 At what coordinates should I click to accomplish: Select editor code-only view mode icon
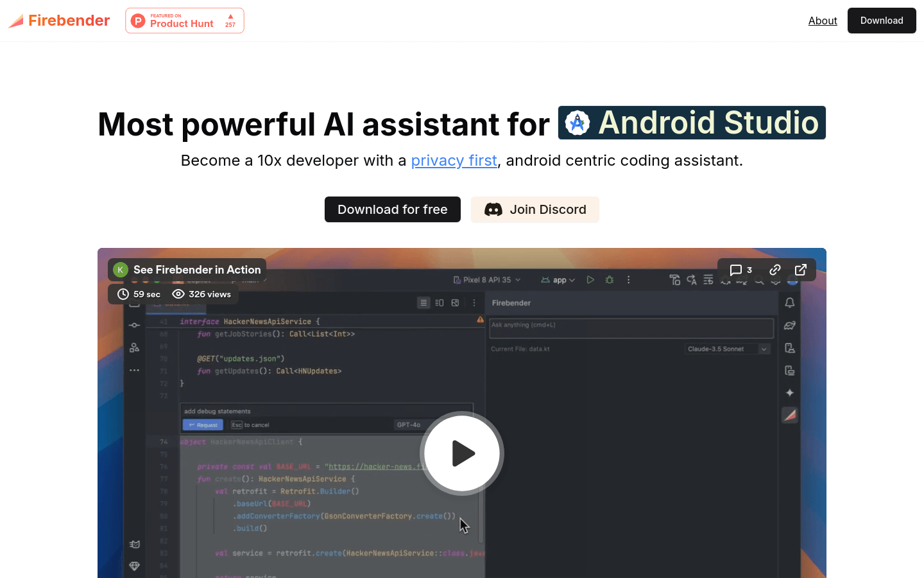(x=424, y=302)
